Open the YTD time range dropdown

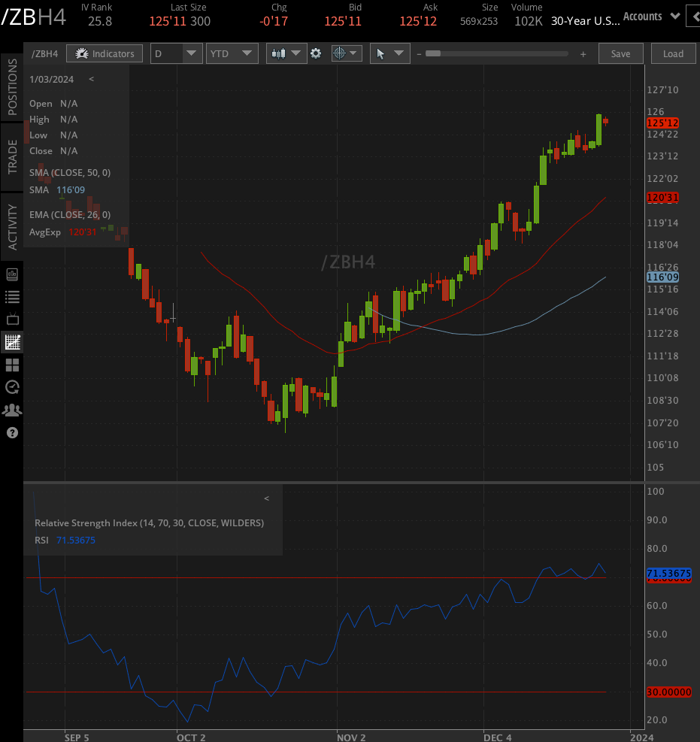[x=232, y=53]
